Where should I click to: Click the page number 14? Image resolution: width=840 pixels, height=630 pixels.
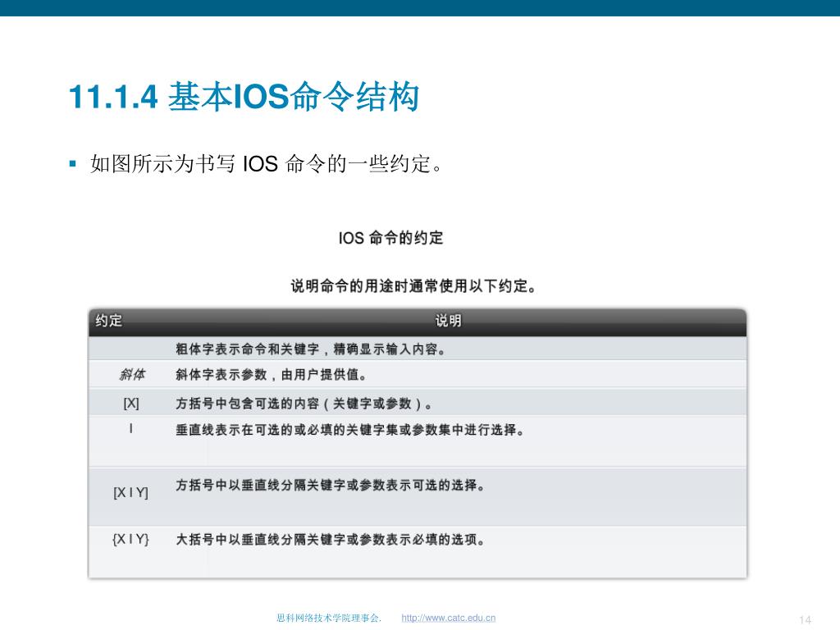tap(806, 620)
